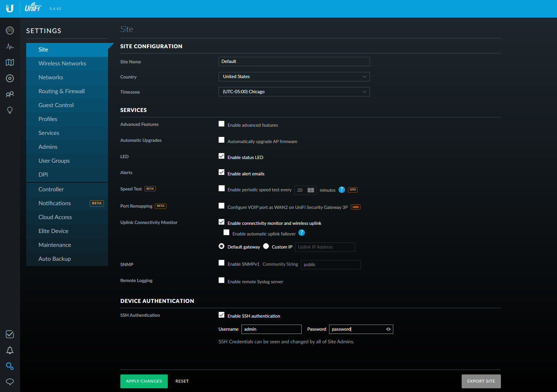557x392 pixels.
Task: Open the Map icon in sidebar
Action: tap(10, 63)
